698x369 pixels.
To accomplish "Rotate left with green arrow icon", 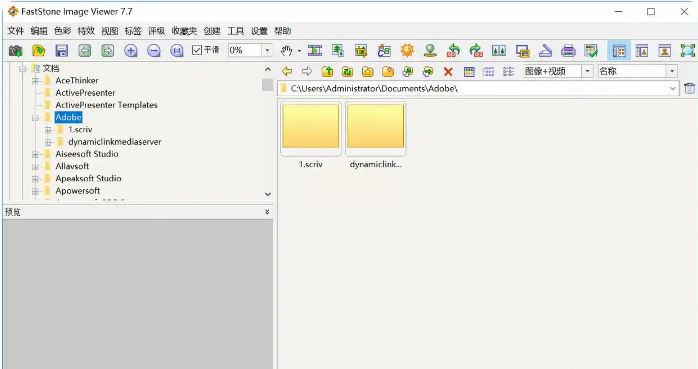I will click(x=453, y=51).
